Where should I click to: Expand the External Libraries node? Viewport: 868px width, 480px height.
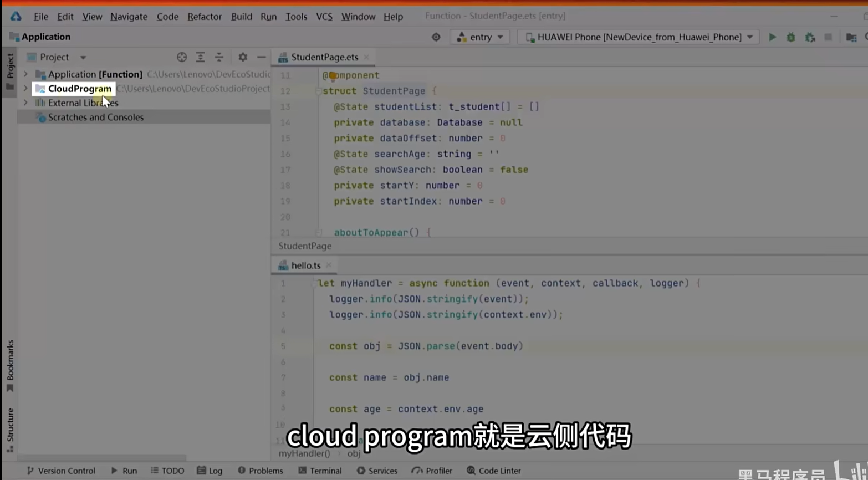click(x=25, y=103)
